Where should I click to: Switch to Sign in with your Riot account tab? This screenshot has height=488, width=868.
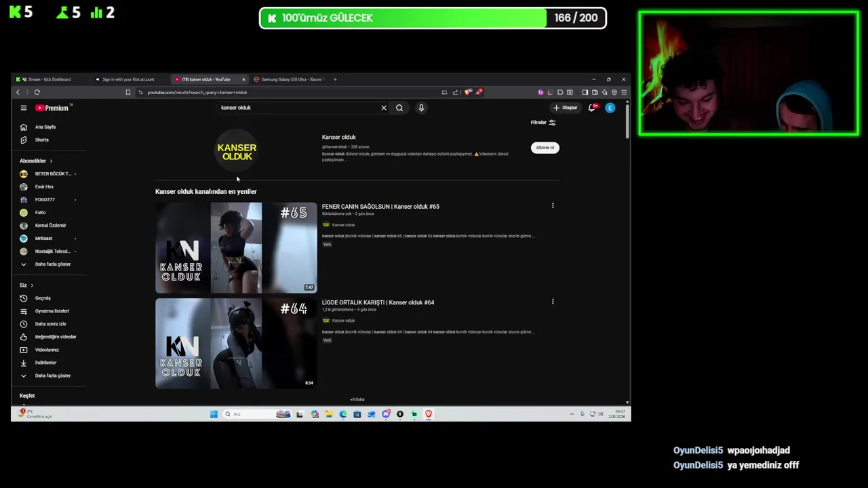click(127, 79)
